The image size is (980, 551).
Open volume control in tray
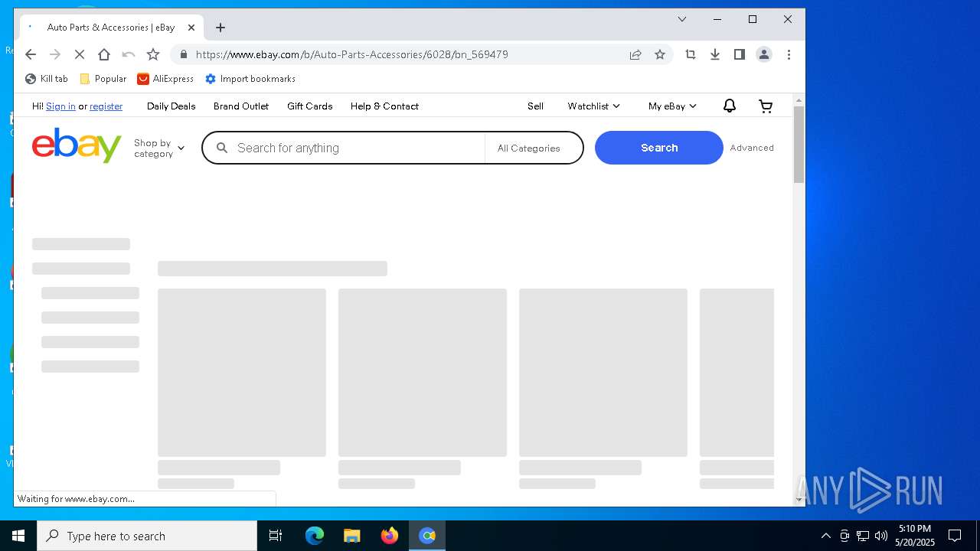click(x=881, y=536)
